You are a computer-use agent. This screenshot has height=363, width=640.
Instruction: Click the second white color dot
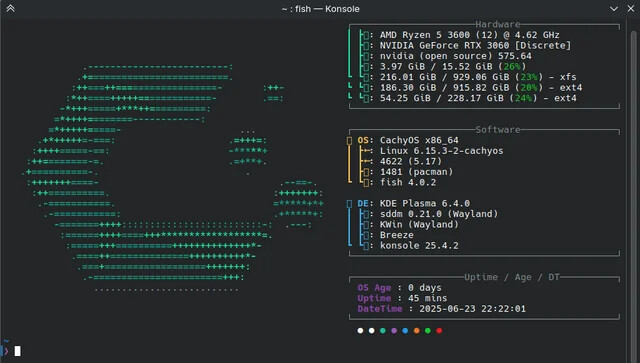tap(371, 331)
